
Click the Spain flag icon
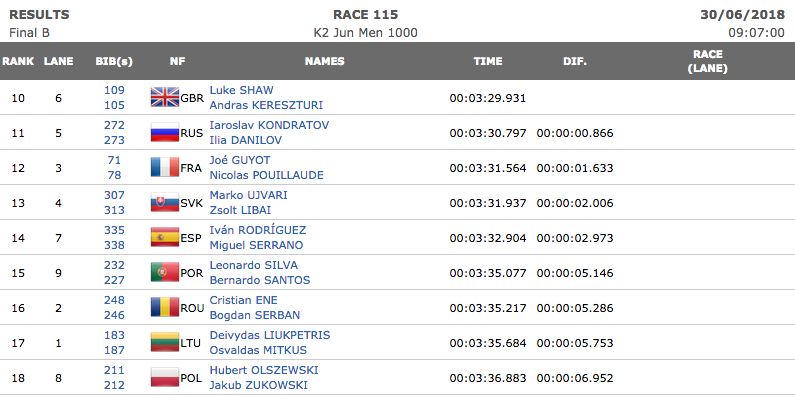pos(165,238)
